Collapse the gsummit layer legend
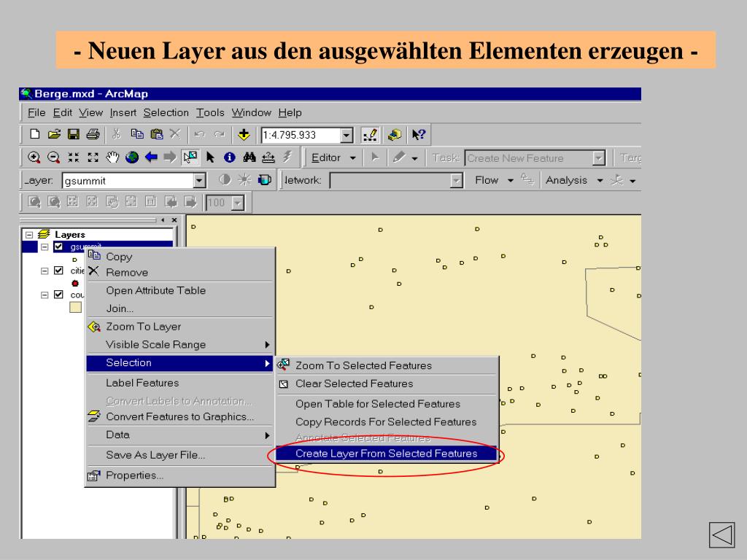 44,246
